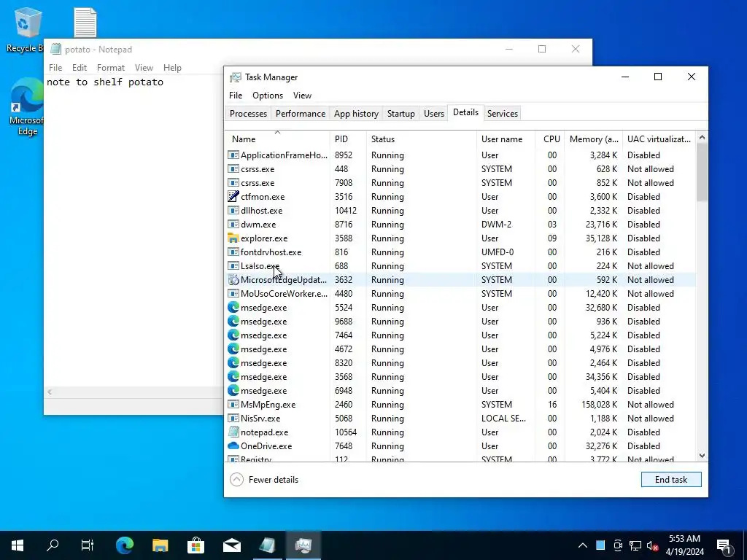The image size is (747, 560).
Task: Sort by the PID column header
Action: coord(348,139)
